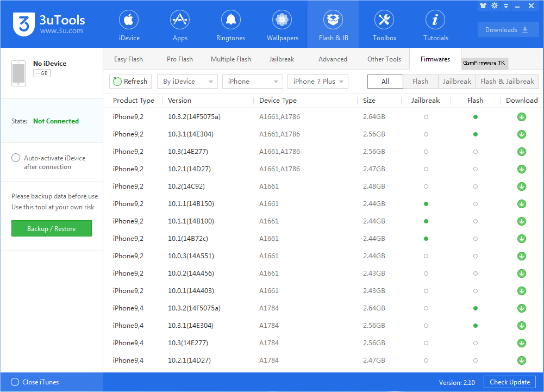
Task: Click the Version: 2.10 status text
Action: [457, 383]
